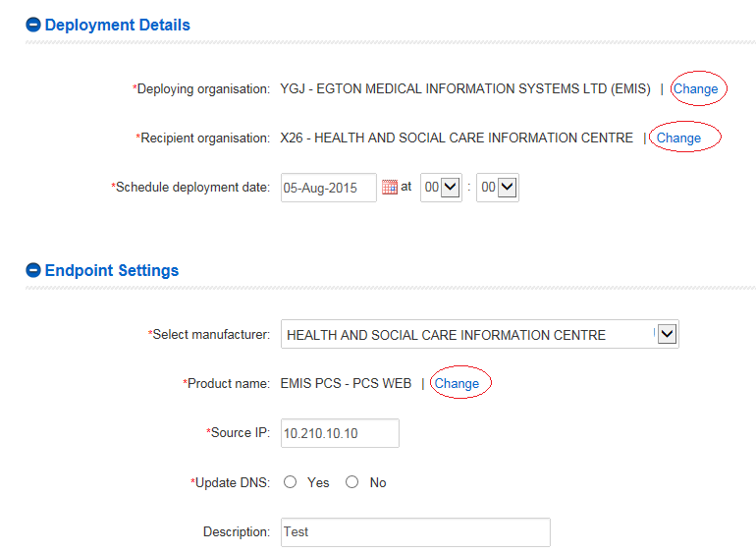This screenshot has height=553, width=756.
Task: Select No for Update DNS
Action: coord(351,482)
